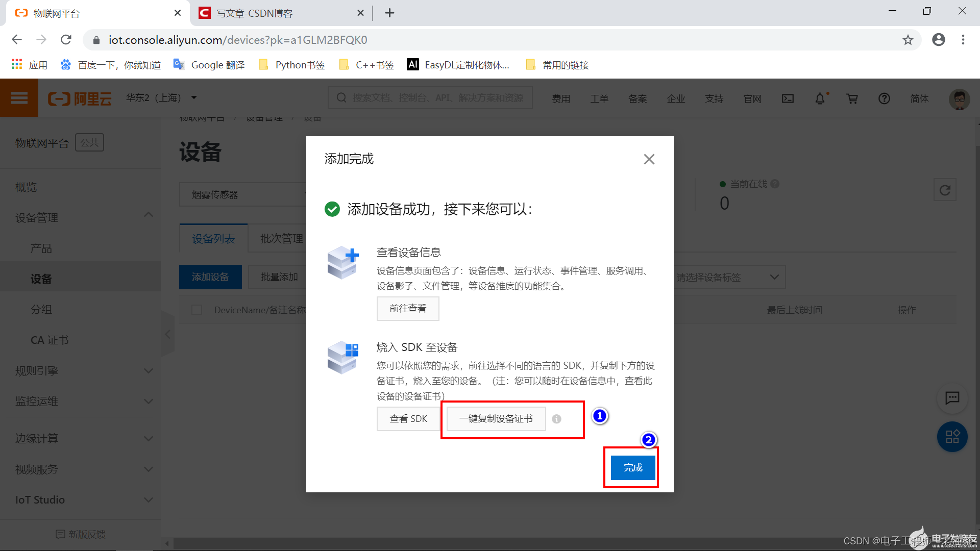
Task: Click the hamburger menu icon at top left
Action: click(19, 98)
